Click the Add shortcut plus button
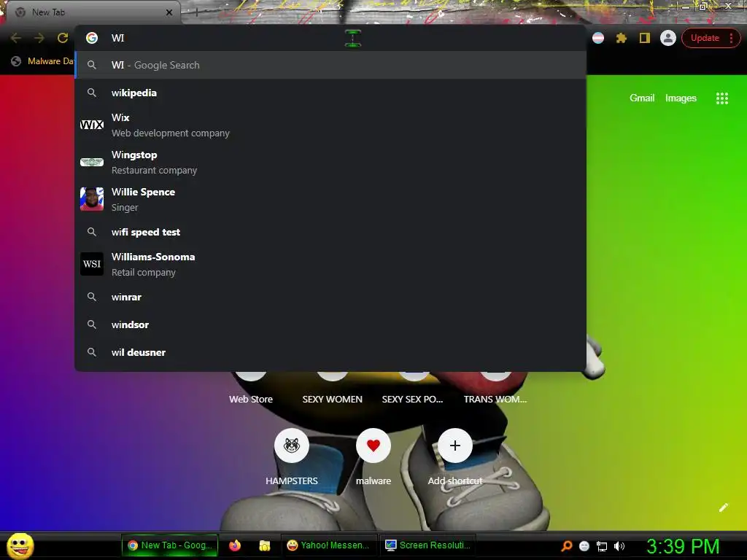Image resolution: width=747 pixels, height=560 pixels. pos(455,446)
